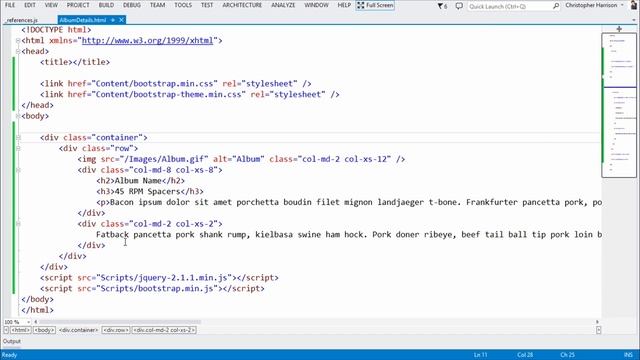
Task: Collapse the head element outlining region
Action: click(18, 51)
